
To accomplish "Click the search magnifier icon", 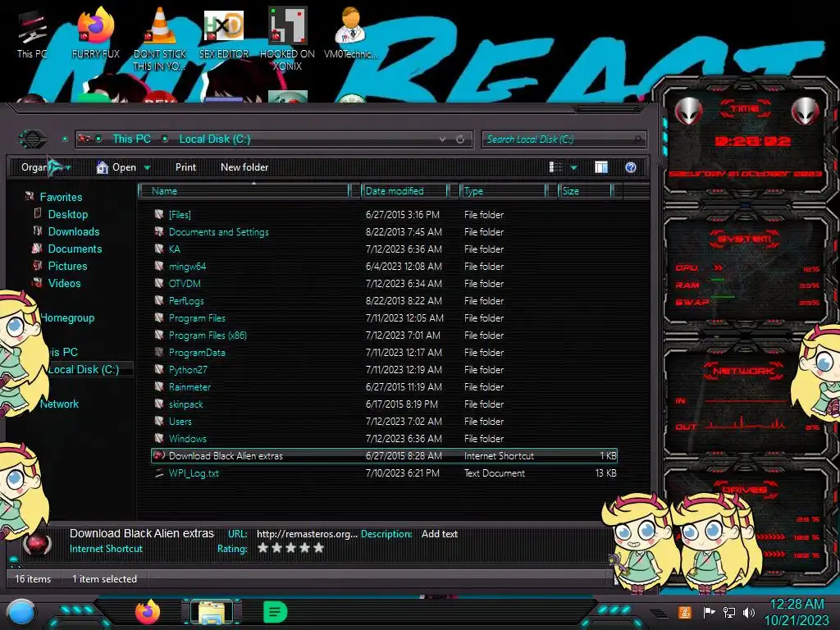I will tap(637, 139).
